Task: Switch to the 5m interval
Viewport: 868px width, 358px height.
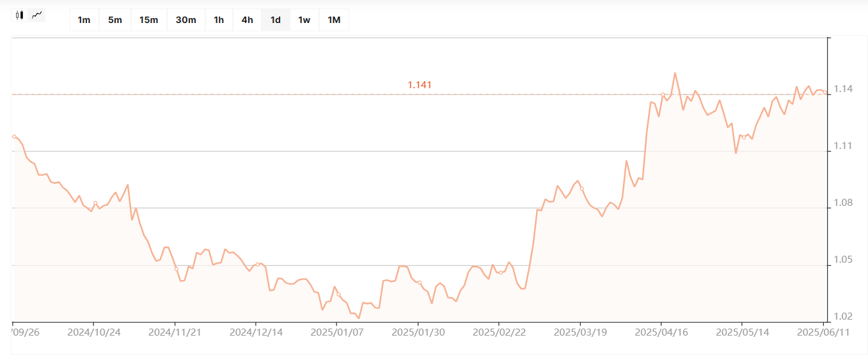Action: pos(115,20)
